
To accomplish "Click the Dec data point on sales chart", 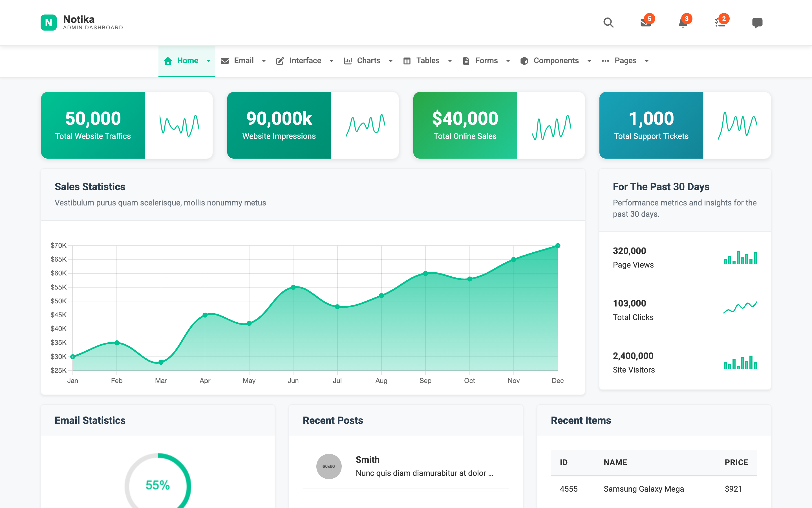I will 558,246.
